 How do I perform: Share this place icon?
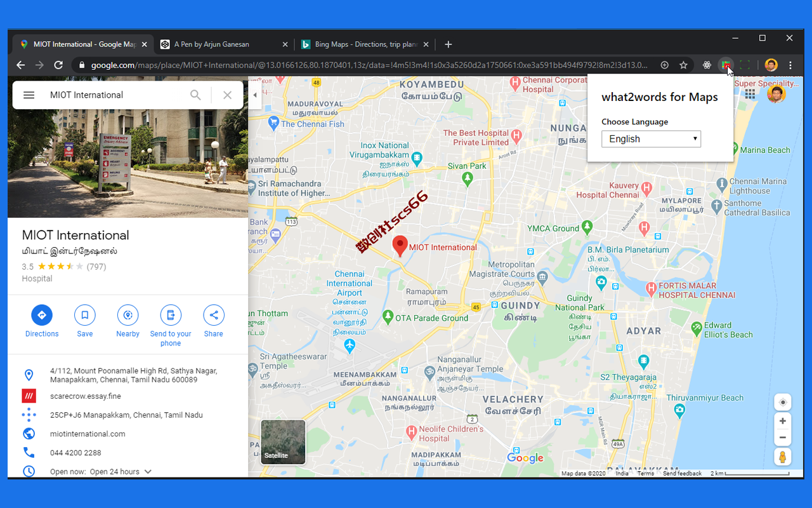214,315
